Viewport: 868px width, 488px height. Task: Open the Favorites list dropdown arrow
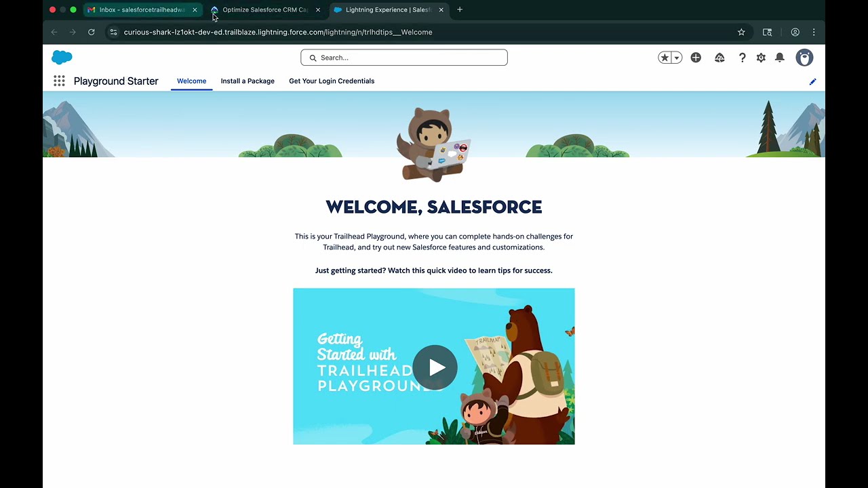click(x=676, y=58)
